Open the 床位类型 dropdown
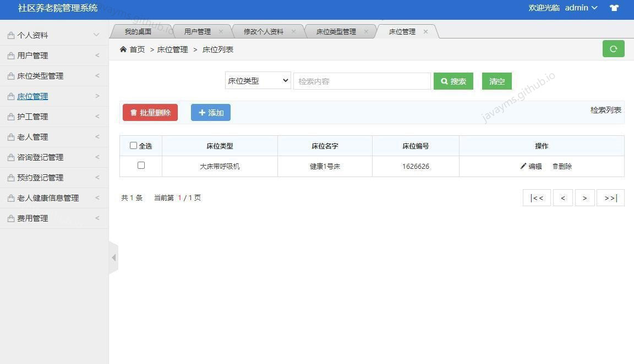634x364 pixels. (x=258, y=81)
